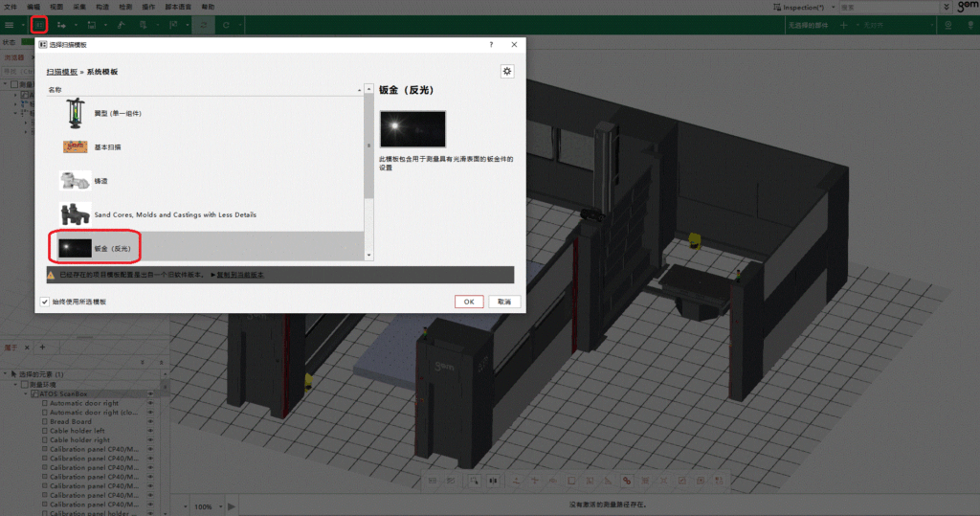Screen dimensions: 980x516
Task: Click the GOM logo at top right
Action: (x=968, y=7)
